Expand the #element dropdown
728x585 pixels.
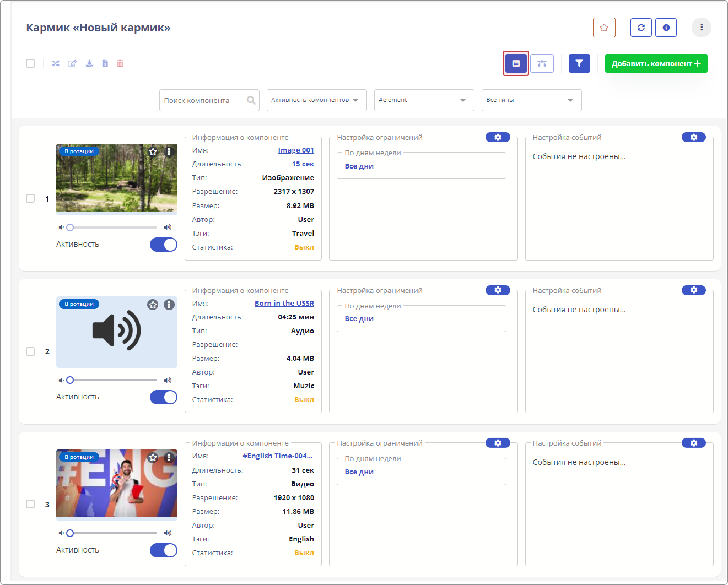[424, 100]
